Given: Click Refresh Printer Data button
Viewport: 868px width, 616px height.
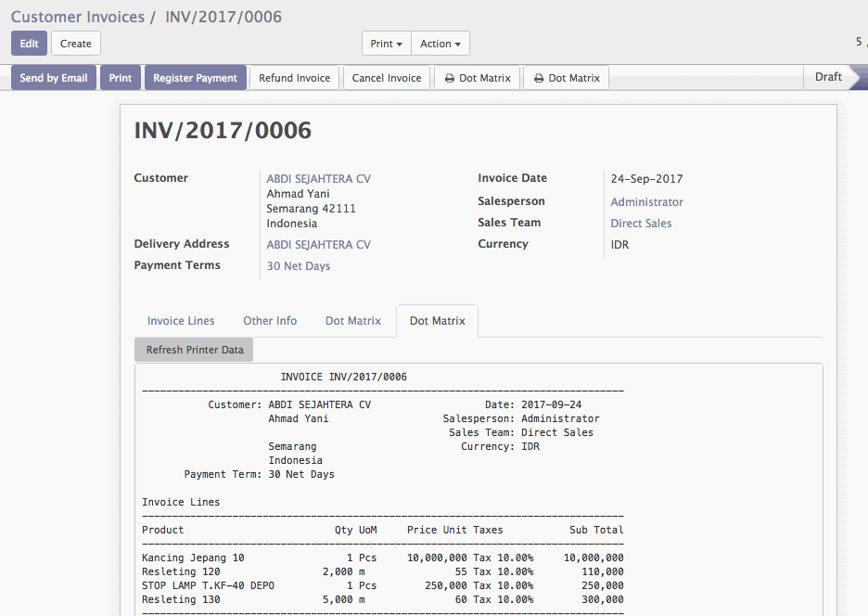Looking at the screenshot, I should pyautogui.click(x=195, y=350).
